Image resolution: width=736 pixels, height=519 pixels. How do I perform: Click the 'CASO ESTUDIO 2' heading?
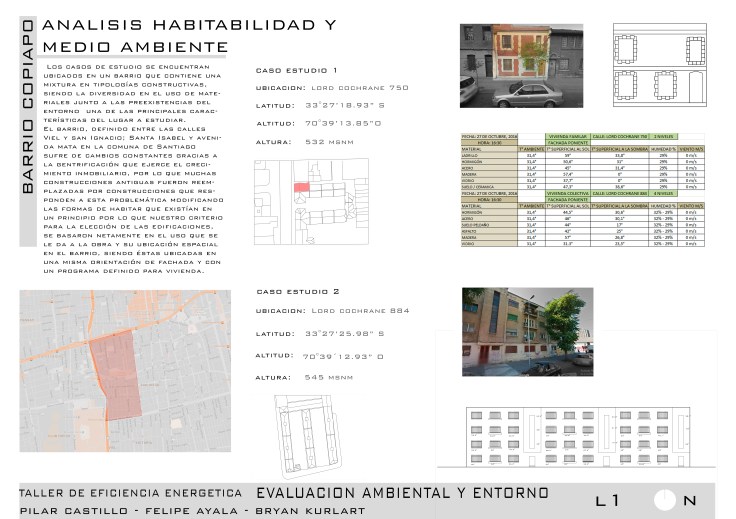coord(298,292)
